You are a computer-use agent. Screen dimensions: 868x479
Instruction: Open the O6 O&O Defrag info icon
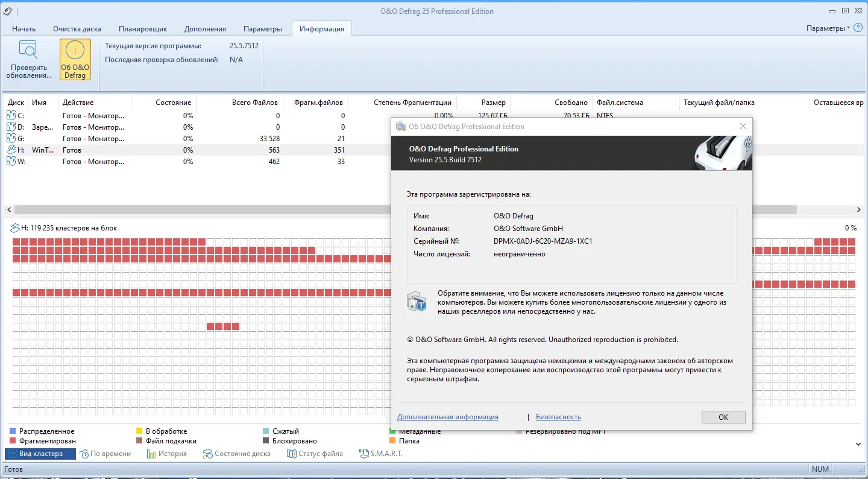pyautogui.click(x=75, y=59)
